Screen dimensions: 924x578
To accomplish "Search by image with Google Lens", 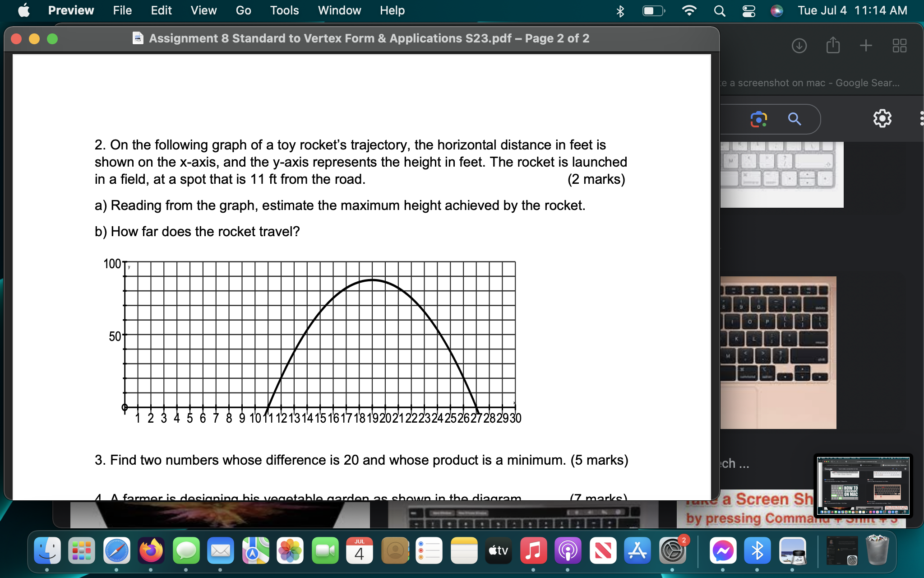I will click(758, 119).
